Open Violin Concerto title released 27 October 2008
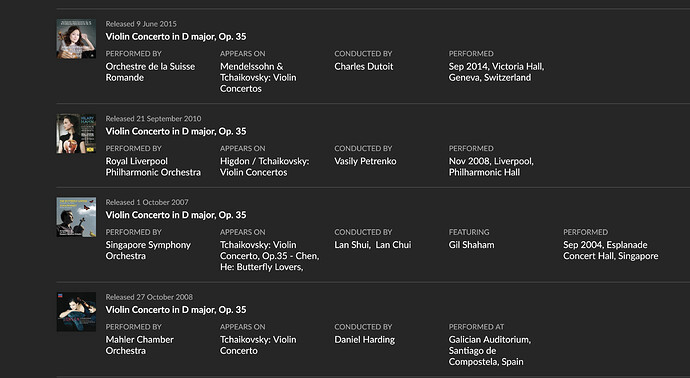The image size is (690, 378). pyautogui.click(x=176, y=309)
